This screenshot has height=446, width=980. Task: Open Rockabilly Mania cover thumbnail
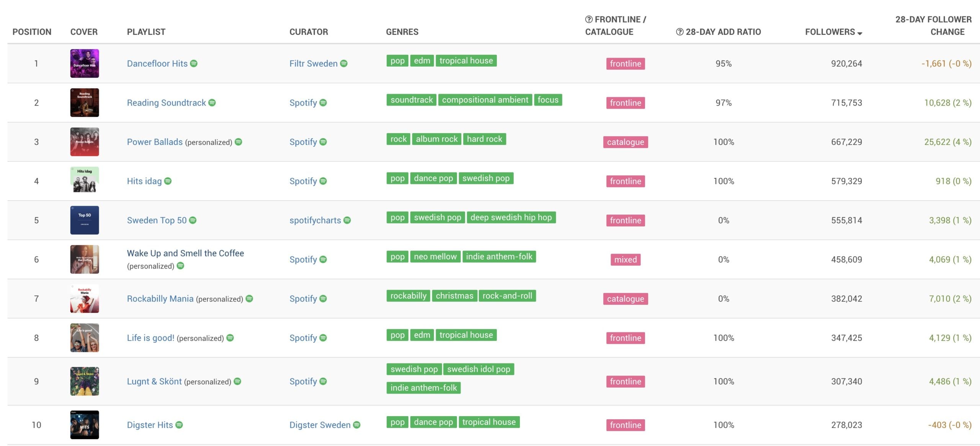85,299
